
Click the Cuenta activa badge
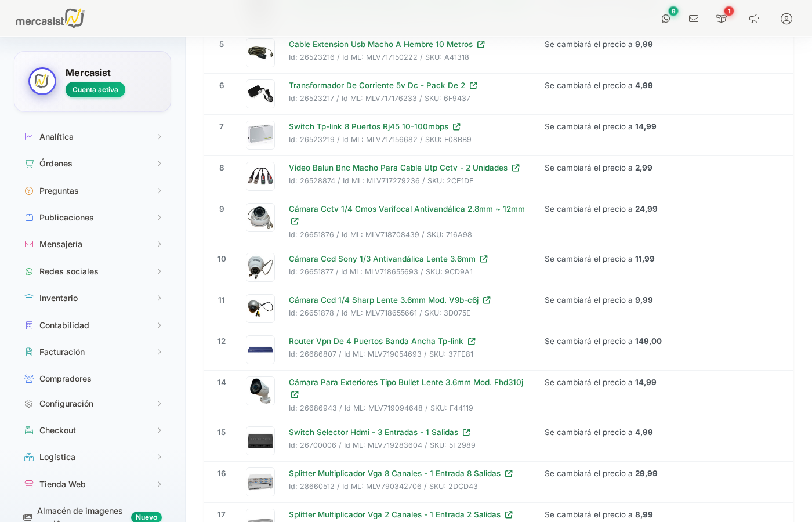(95, 90)
